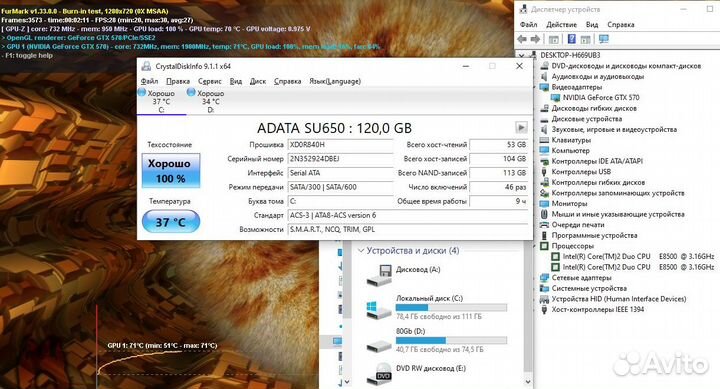720x389 pixels.
Task: Scan for hardware changes using the monitor icon
Action: [x=604, y=39]
